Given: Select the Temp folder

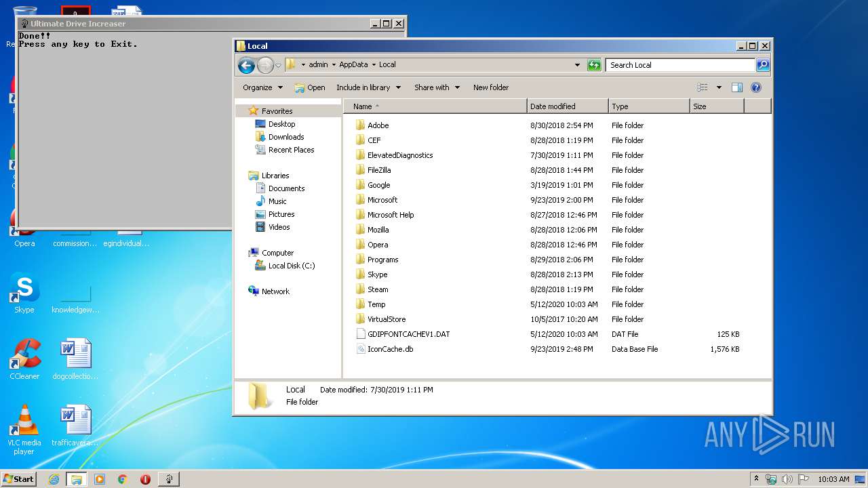Looking at the screenshot, I should click(x=376, y=304).
